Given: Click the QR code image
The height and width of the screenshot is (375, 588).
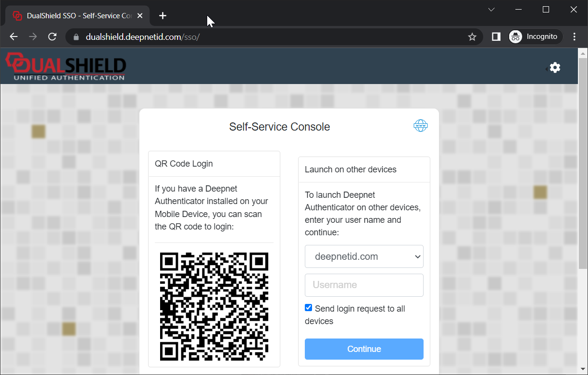Looking at the screenshot, I should click(x=214, y=306).
